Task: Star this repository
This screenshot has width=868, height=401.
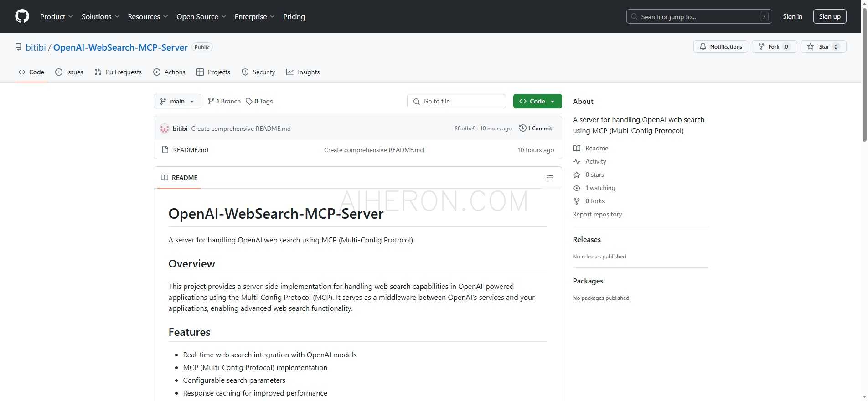Action: (823, 46)
